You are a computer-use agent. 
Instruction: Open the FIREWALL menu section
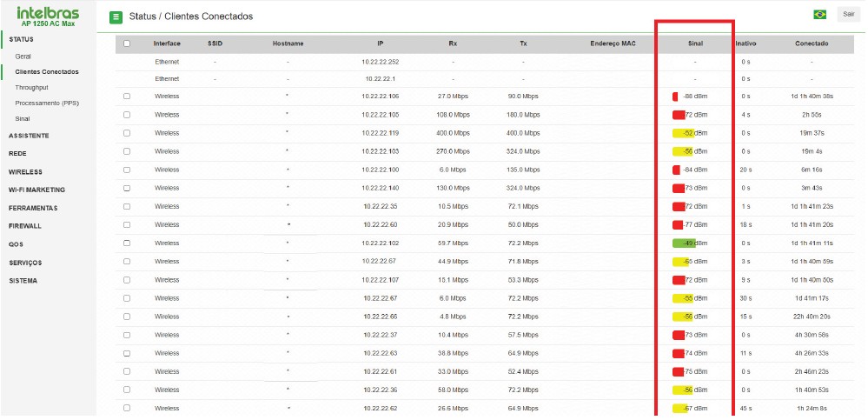click(x=25, y=226)
